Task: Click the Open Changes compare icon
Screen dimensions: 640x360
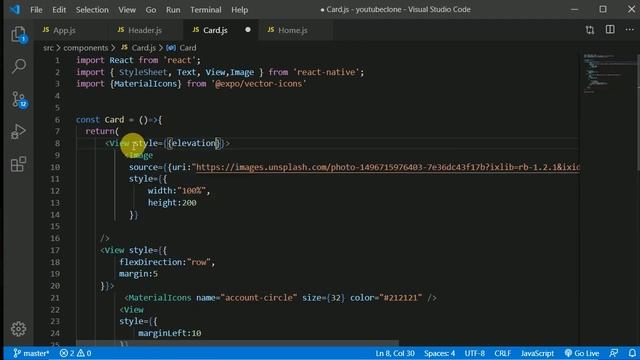Action: coord(590,30)
